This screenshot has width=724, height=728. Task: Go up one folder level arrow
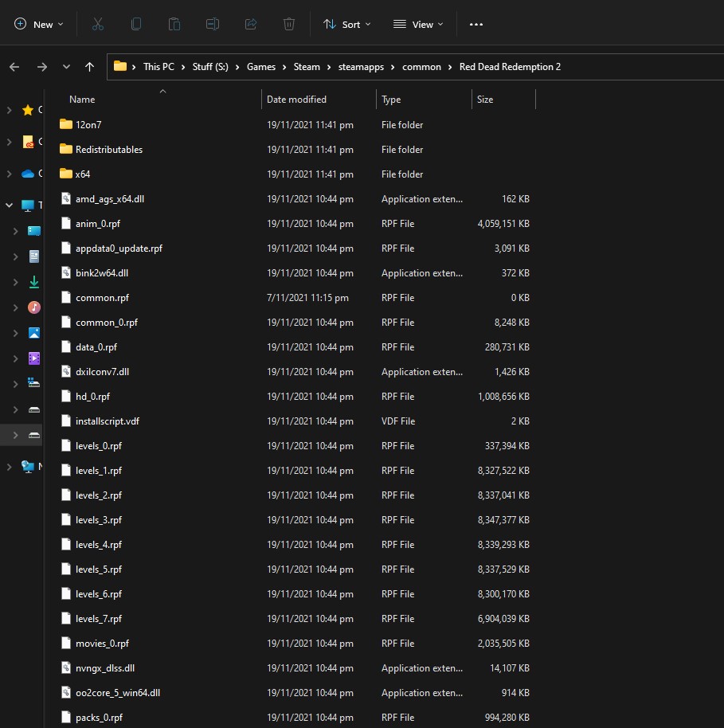[90, 67]
